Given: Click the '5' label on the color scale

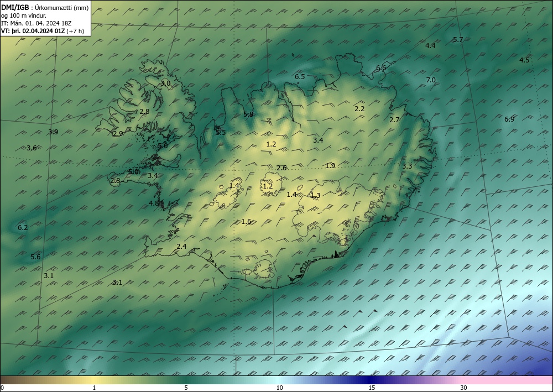Looking at the screenshot, I should pyautogui.click(x=186, y=388).
